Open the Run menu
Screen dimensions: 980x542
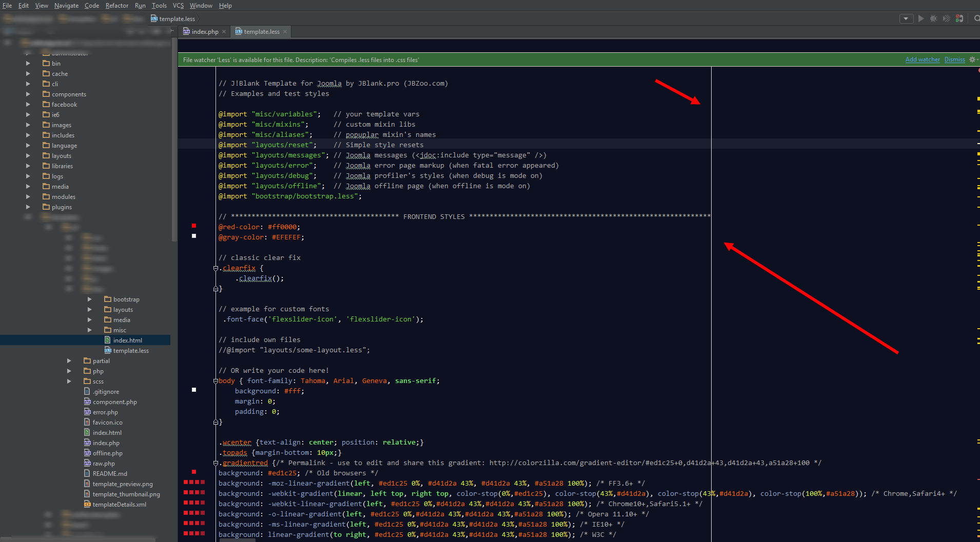click(x=140, y=6)
